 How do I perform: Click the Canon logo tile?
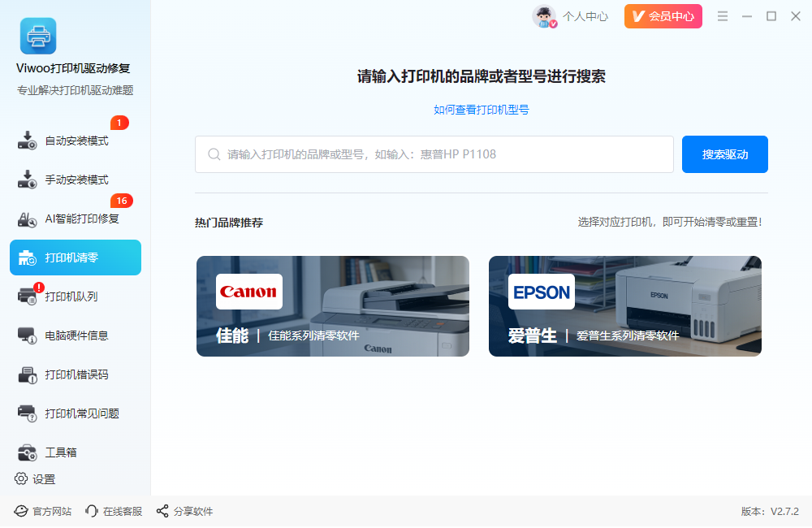click(x=249, y=292)
